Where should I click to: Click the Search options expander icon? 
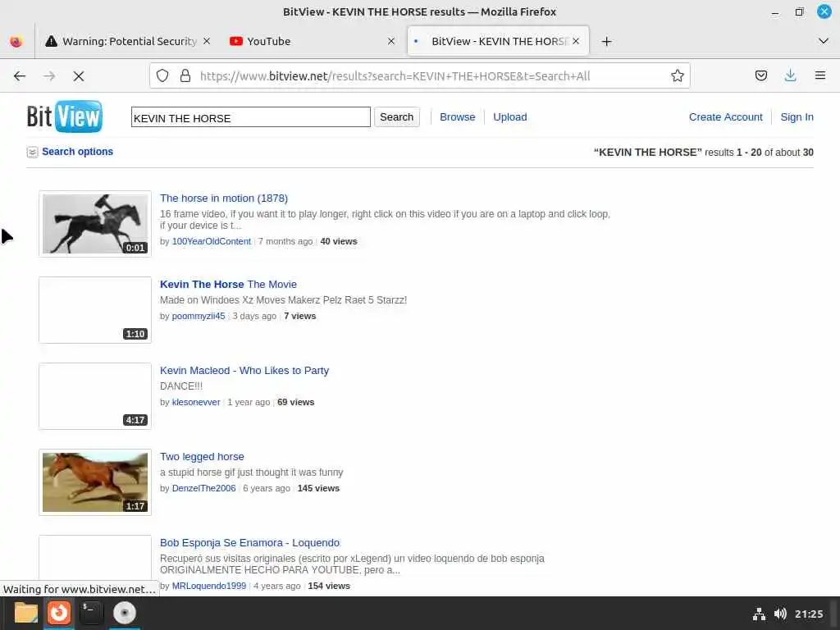[x=32, y=152]
